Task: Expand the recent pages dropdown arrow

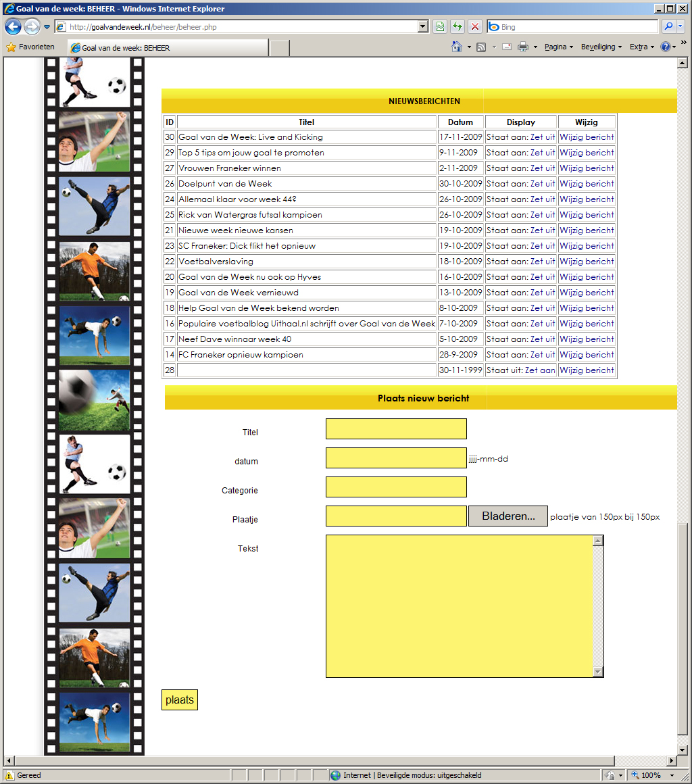Action: pos(47,27)
